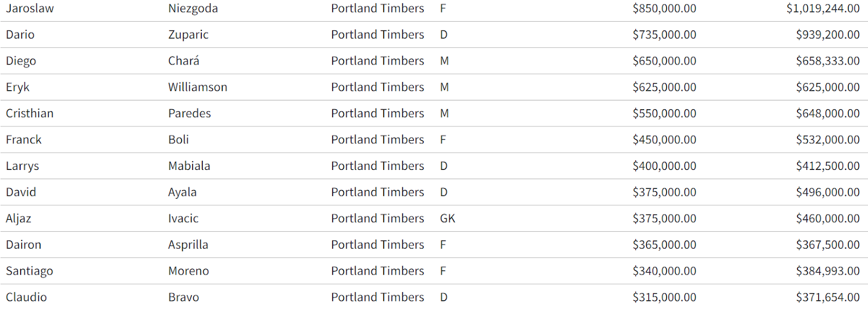Select the $384,993.00 compensation cell
The height and width of the screenshot is (310, 868).
827,271
